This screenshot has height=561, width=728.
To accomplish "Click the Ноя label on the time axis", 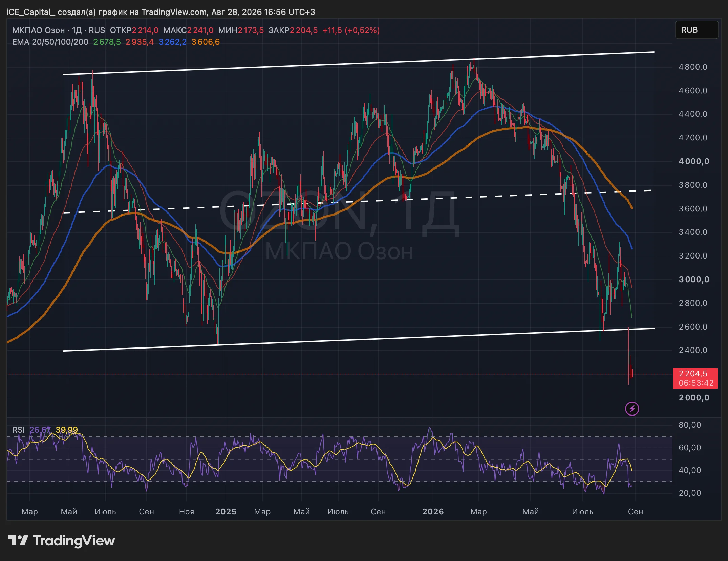I will pos(187,512).
